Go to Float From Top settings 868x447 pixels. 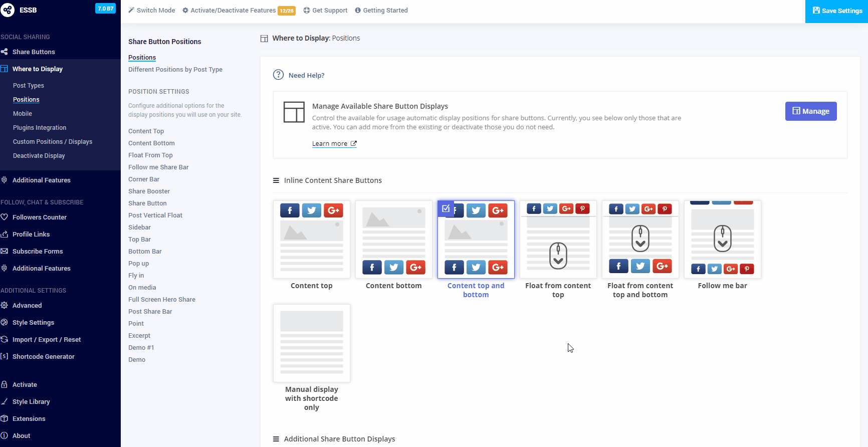pyautogui.click(x=150, y=155)
